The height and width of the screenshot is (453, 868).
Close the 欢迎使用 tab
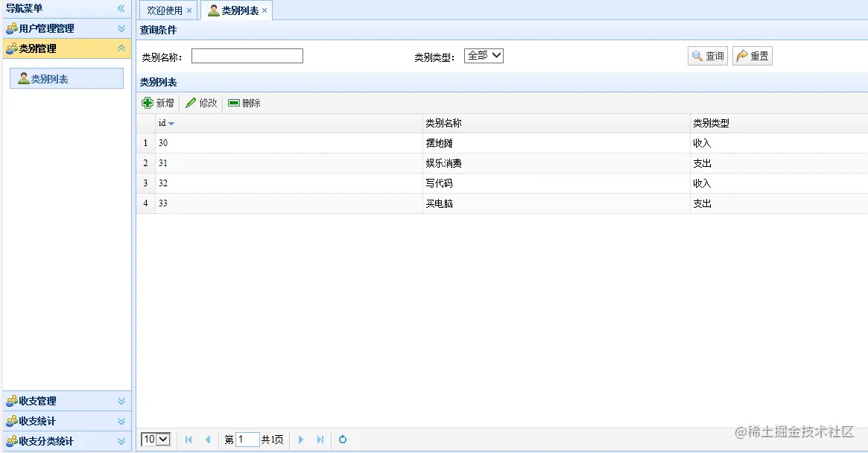pos(189,10)
